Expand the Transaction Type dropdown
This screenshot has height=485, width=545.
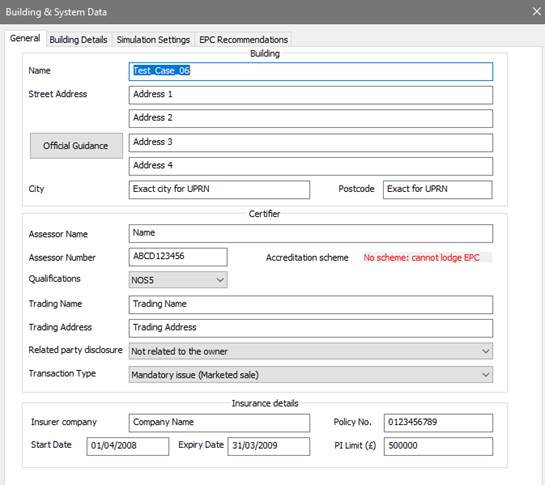coord(311,375)
